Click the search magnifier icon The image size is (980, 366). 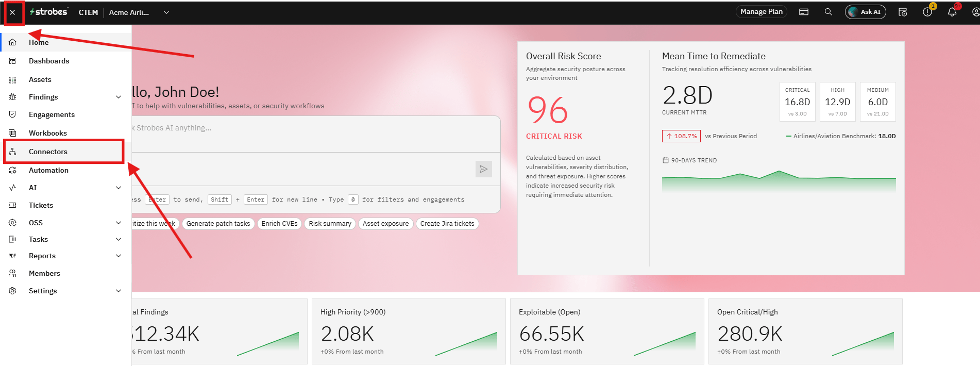828,12
